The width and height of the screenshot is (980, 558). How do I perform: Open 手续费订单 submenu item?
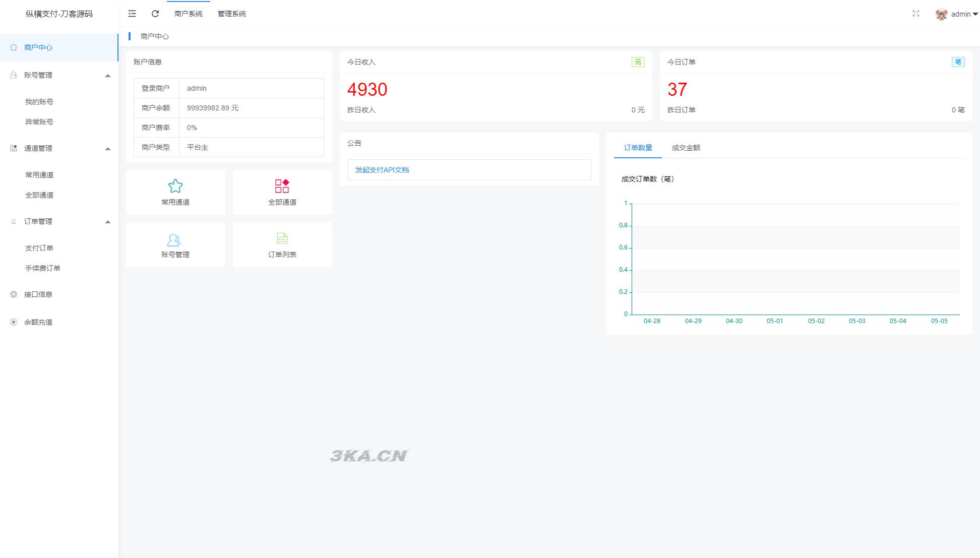click(x=43, y=268)
